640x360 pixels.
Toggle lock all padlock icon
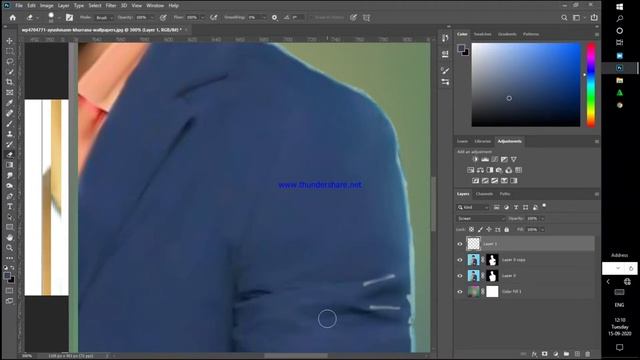point(507,229)
